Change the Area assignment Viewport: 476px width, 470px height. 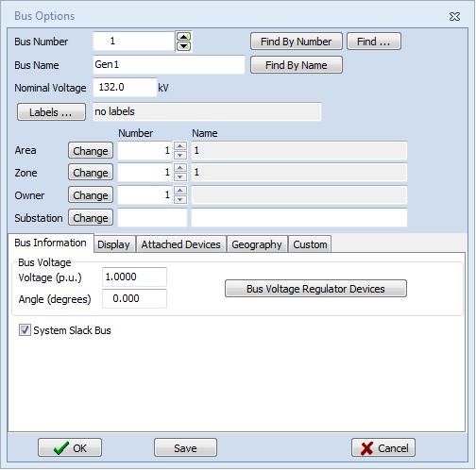91,151
